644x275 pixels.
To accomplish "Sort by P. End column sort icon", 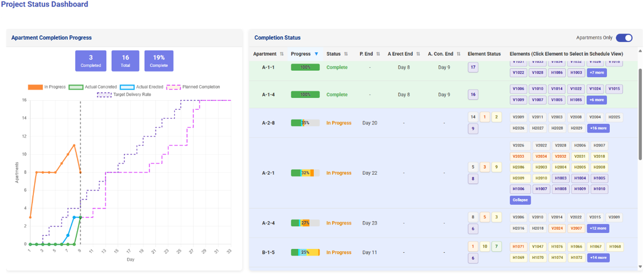I will coord(378,54).
